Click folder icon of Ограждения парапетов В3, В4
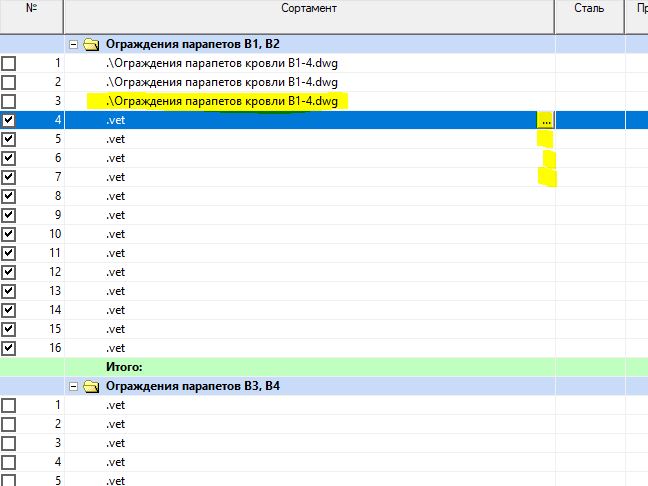Screen dimensions: 648x486 click(x=91, y=386)
